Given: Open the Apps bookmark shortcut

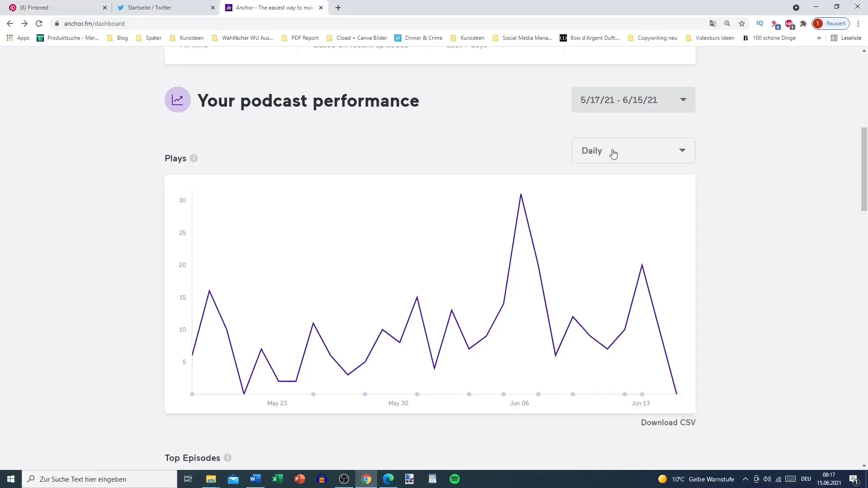Looking at the screenshot, I should tap(18, 38).
